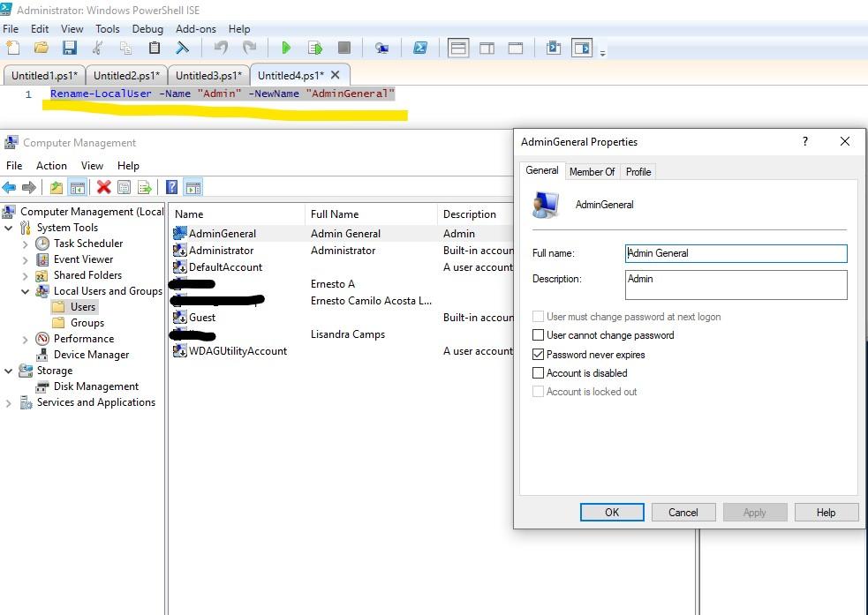
Task: Open ISE toolbar overflow dropdown arrow
Action: 602,53
